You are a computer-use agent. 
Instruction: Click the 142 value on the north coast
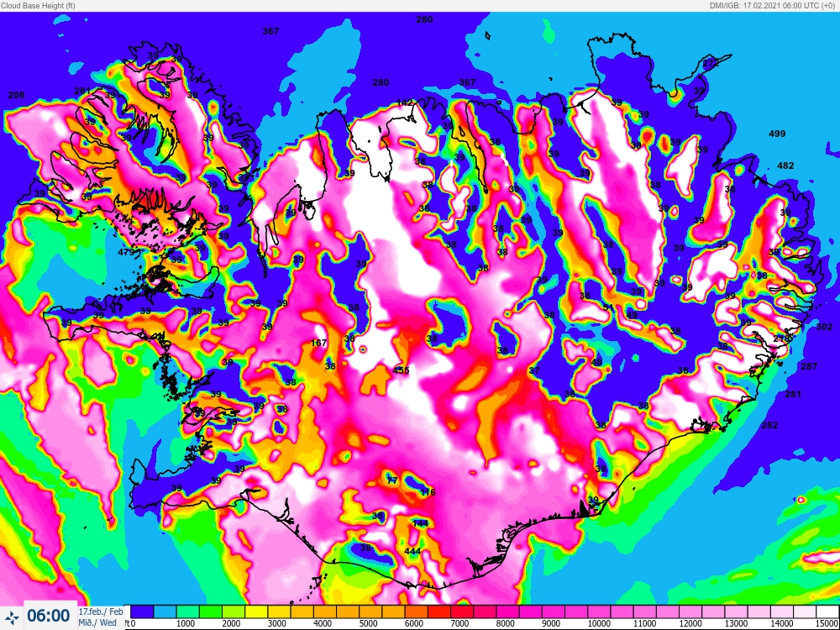click(405, 102)
